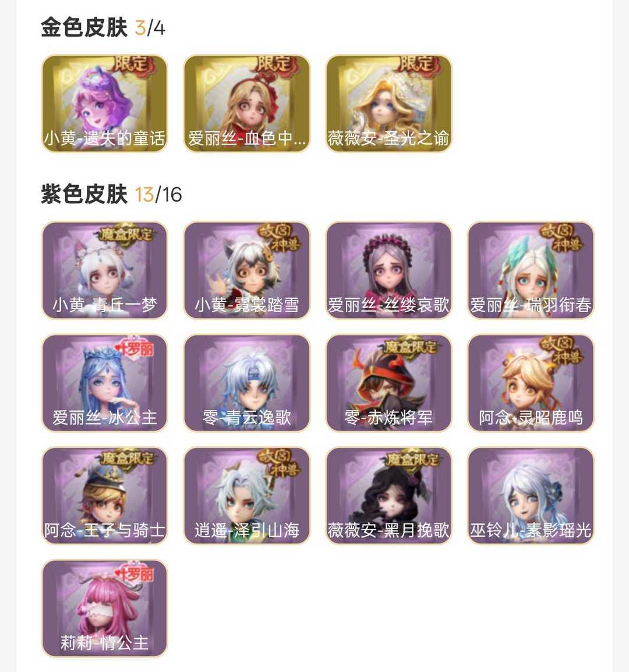Open the 逍遥-泽引山海 skin card
This screenshot has width=629, height=672.
pyautogui.click(x=246, y=496)
